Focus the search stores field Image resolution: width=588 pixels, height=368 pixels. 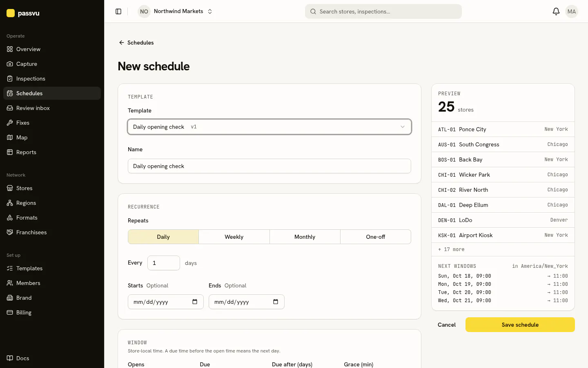point(383,11)
